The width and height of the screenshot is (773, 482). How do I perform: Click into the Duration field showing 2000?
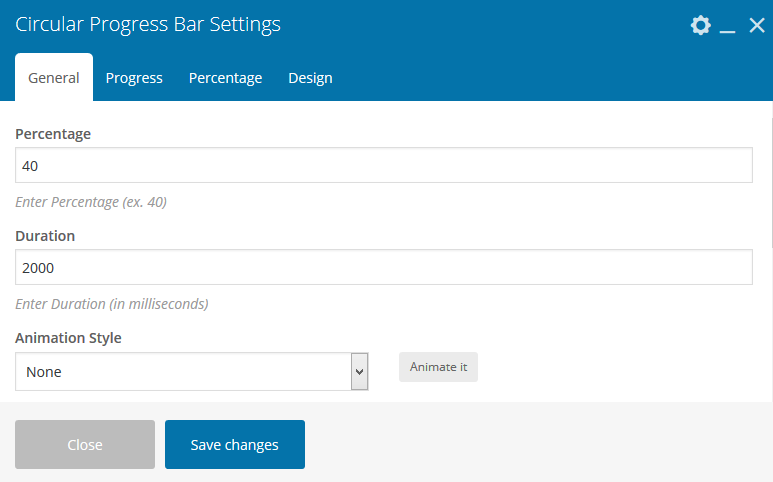[x=383, y=268]
